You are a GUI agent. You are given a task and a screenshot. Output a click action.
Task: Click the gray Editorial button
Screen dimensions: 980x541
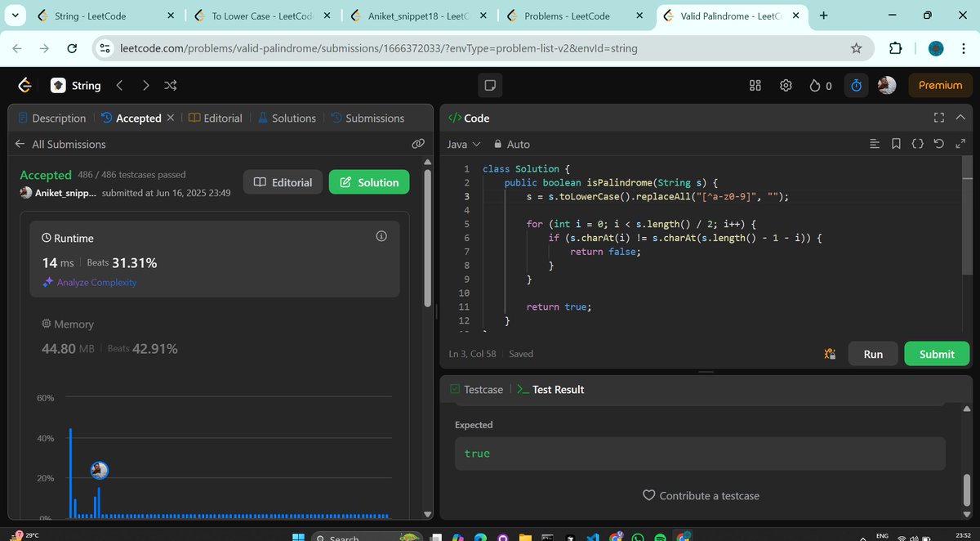[x=283, y=182]
